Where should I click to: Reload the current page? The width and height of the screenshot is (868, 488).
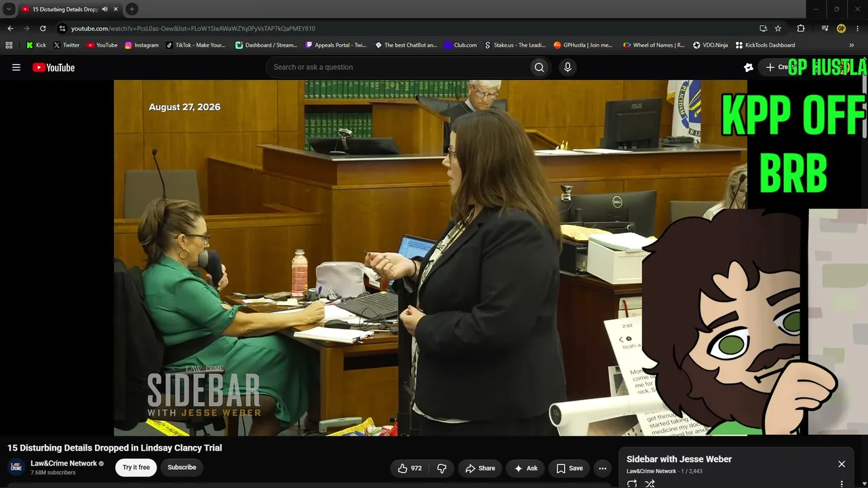(43, 28)
